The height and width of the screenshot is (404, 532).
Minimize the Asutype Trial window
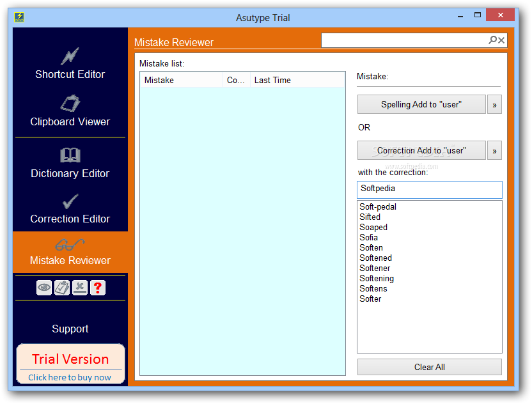pos(460,15)
